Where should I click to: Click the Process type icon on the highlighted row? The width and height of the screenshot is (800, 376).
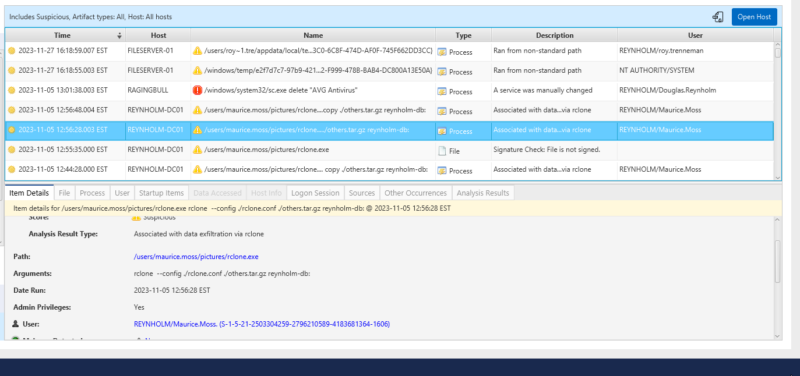pos(442,131)
